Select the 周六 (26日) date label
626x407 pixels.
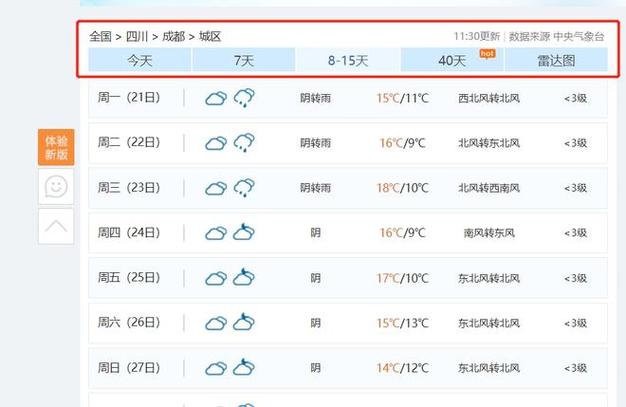pyautogui.click(x=129, y=322)
